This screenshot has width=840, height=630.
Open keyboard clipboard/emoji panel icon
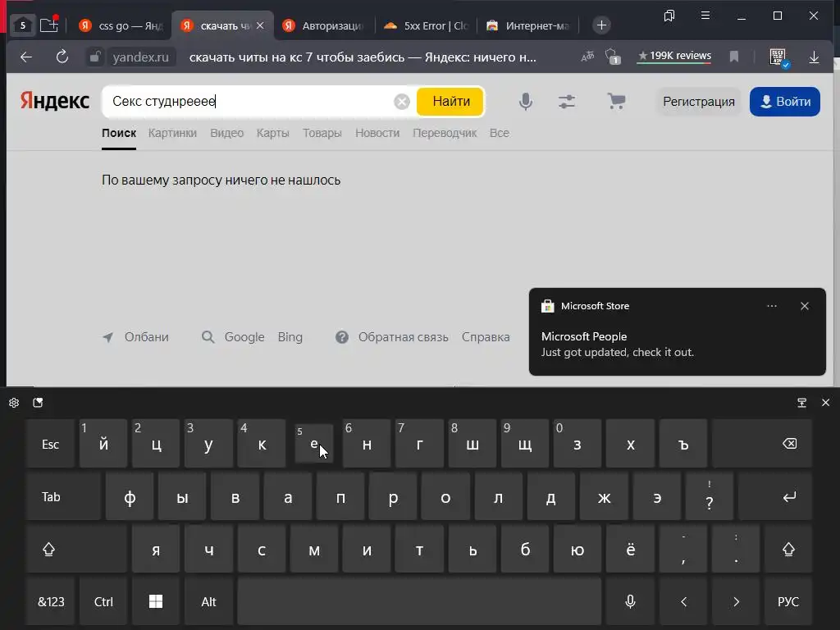pyautogui.click(x=38, y=403)
